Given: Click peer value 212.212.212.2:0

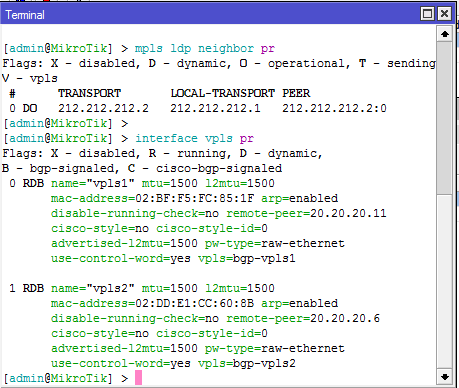Looking at the screenshot, I should (x=334, y=108).
